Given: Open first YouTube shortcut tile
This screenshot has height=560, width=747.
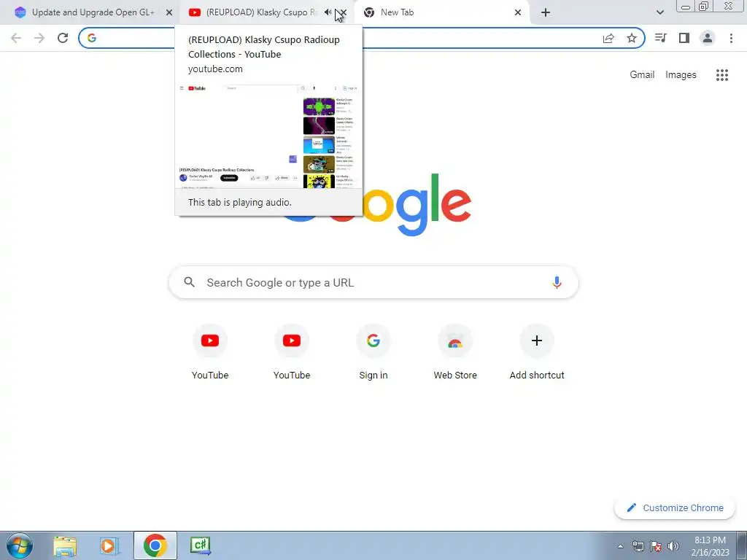Looking at the screenshot, I should [x=210, y=352].
